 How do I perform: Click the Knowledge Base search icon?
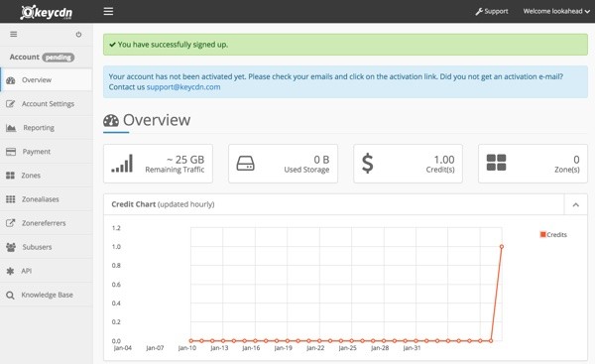click(10, 296)
